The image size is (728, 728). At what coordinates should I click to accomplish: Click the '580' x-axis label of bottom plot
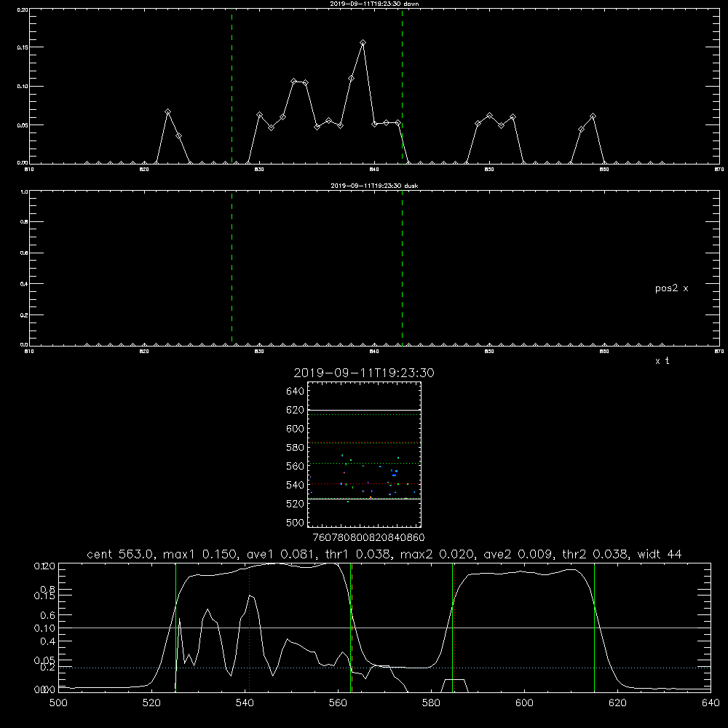click(x=431, y=703)
